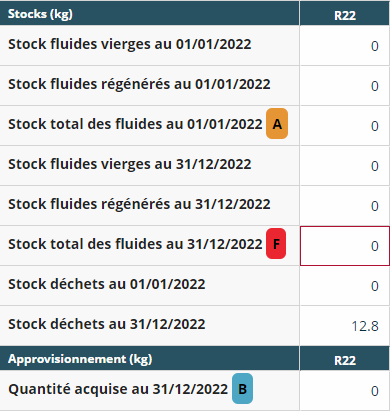The width and height of the screenshot is (390, 411).
Task: Click the highlighted total stock 31/12/2022 cell
Action: (x=345, y=246)
